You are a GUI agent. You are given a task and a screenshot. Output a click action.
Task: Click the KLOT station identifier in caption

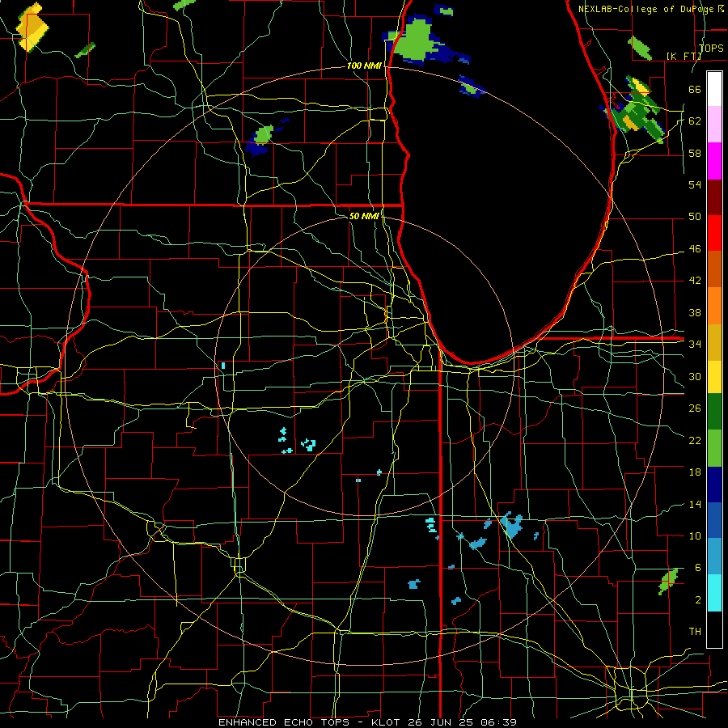click(387, 722)
